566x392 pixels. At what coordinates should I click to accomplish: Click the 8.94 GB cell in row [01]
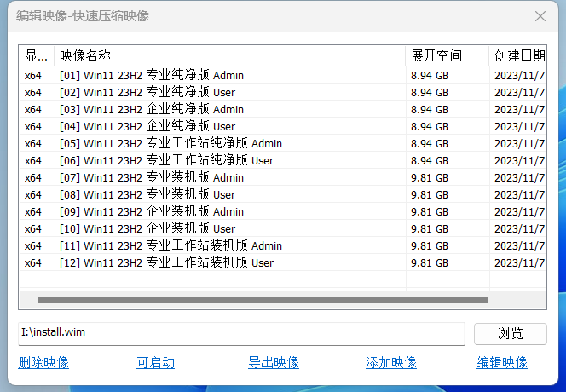coord(430,76)
